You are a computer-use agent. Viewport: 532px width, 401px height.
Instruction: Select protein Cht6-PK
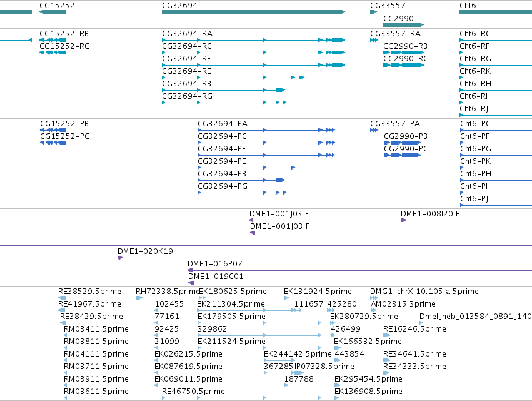click(x=475, y=161)
